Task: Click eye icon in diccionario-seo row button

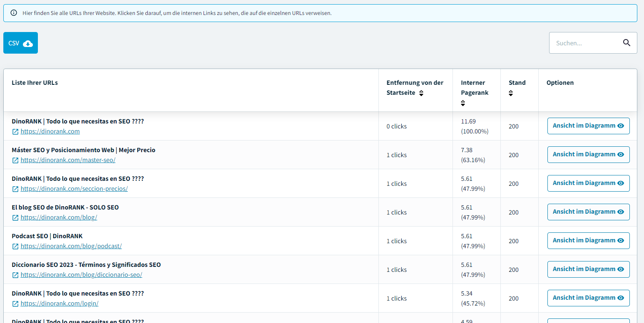Action: click(621, 269)
